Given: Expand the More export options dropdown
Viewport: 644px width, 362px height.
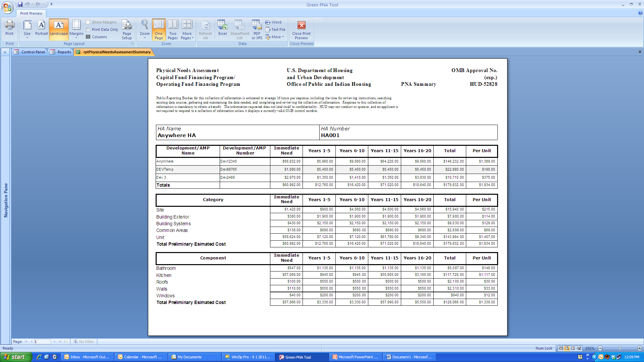Looking at the screenshot, I should tap(275, 37).
